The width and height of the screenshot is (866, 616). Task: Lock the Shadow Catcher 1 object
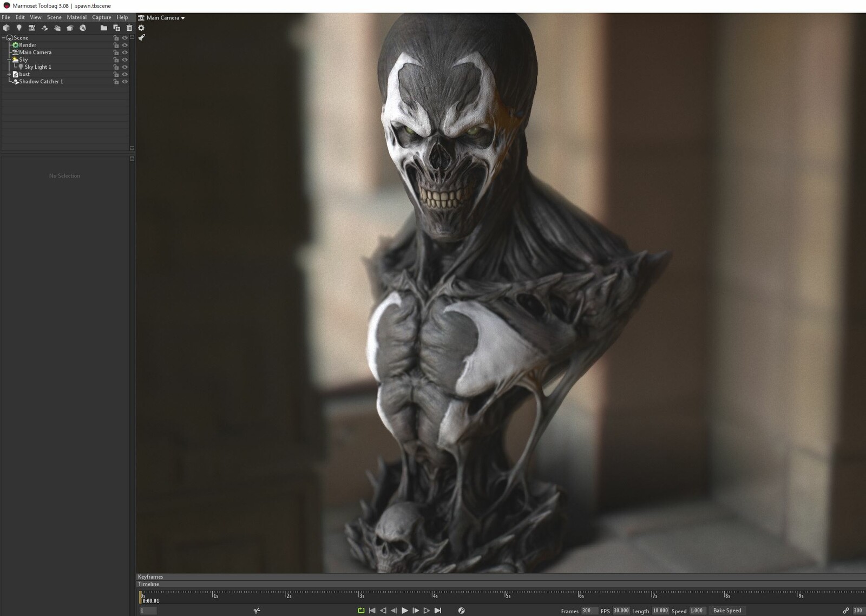116,82
